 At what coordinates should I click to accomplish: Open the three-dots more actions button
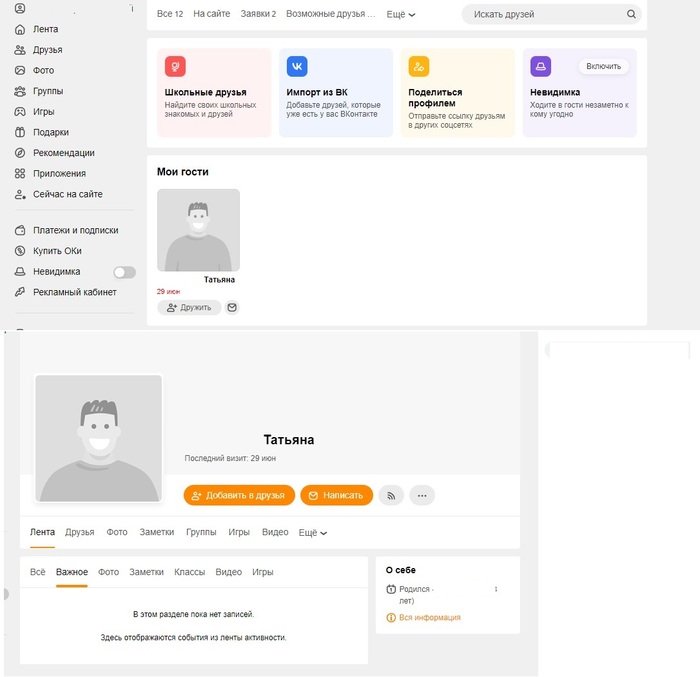pos(422,496)
